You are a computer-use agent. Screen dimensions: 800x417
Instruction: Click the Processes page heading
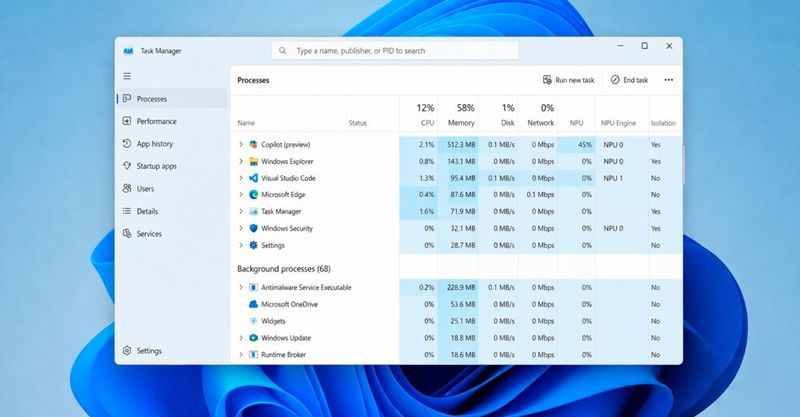coord(253,80)
